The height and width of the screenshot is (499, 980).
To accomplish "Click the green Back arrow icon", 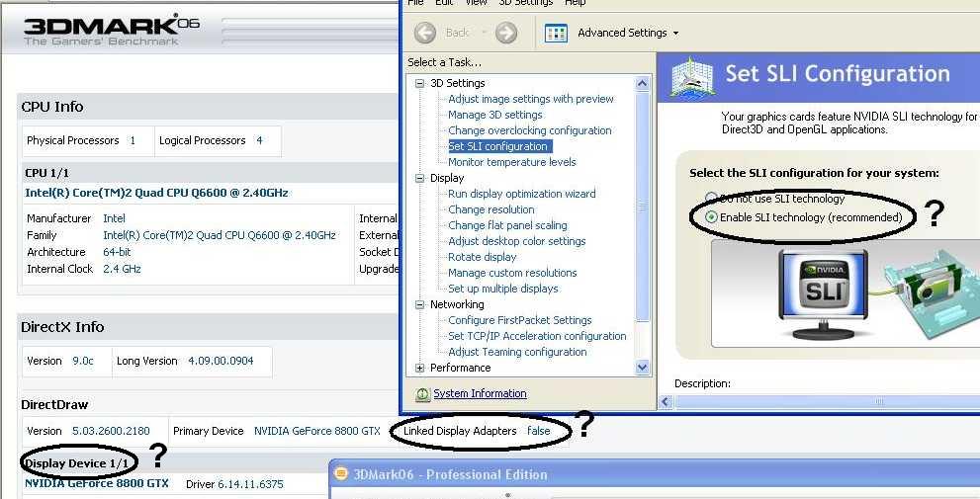I will click(425, 33).
